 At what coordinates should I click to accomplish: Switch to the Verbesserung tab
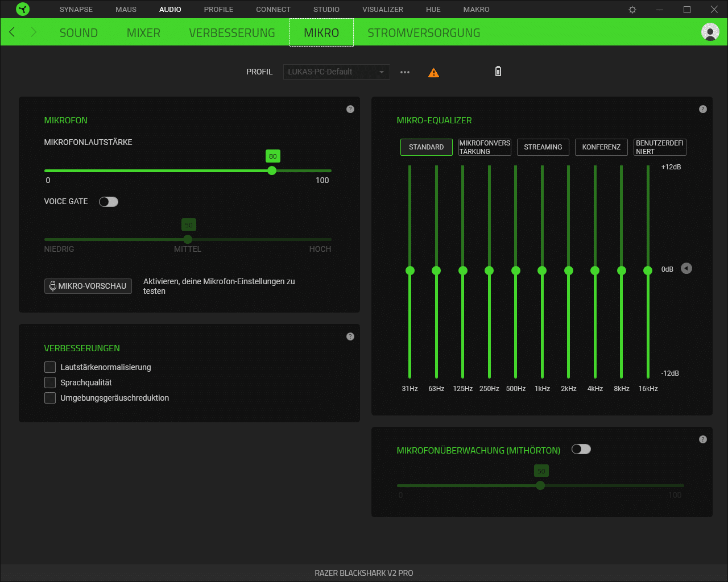[x=232, y=33]
